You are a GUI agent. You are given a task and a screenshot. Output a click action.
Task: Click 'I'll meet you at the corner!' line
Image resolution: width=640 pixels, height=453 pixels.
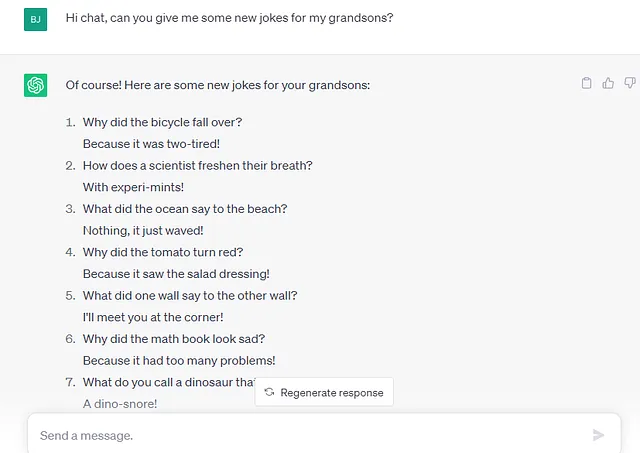click(x=153, y=317)
